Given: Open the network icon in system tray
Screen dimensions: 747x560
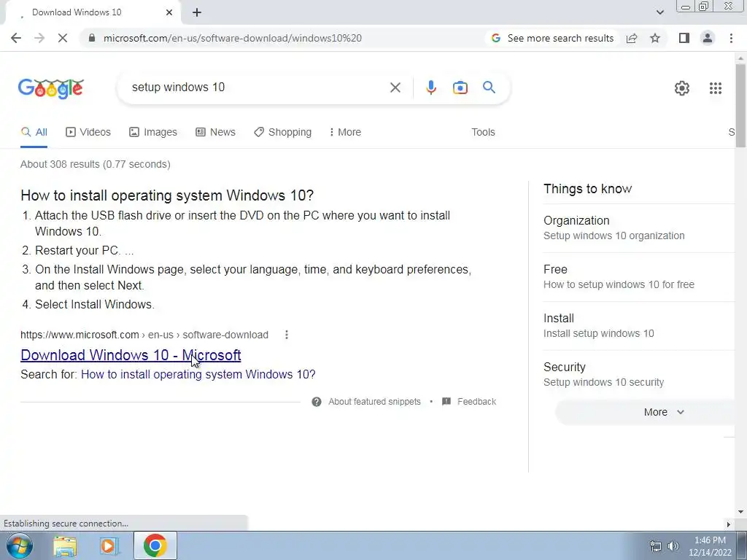Looking at the screenshot, I should pyautogui.click(x=656, y=546).
